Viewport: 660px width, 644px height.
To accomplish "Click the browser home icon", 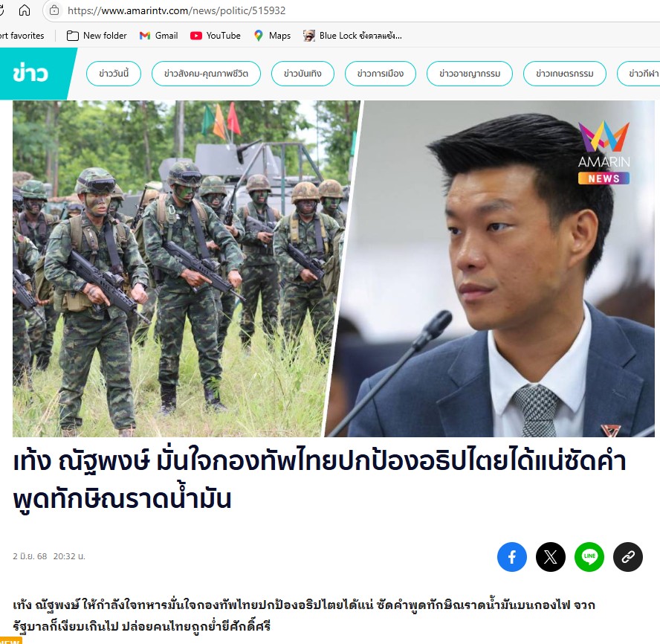I will click(x=25, y=10).
